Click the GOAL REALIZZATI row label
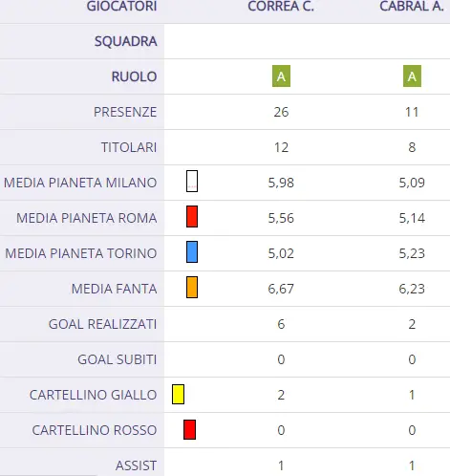This screenshot has width=450, height=476. (x=102, y=324)
